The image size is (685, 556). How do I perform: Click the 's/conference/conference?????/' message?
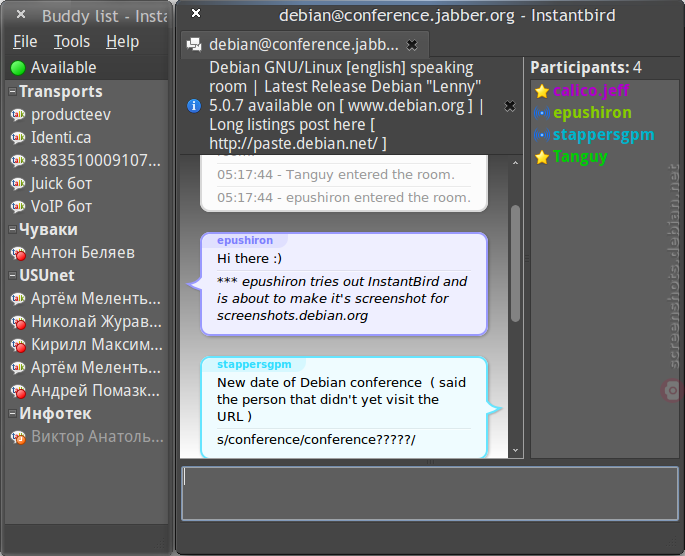(x=316, y=439)
